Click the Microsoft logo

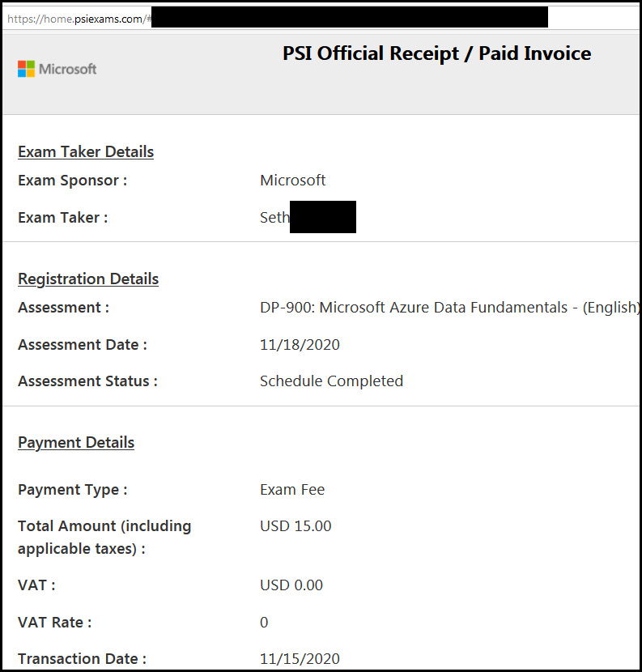pos(57,69)
